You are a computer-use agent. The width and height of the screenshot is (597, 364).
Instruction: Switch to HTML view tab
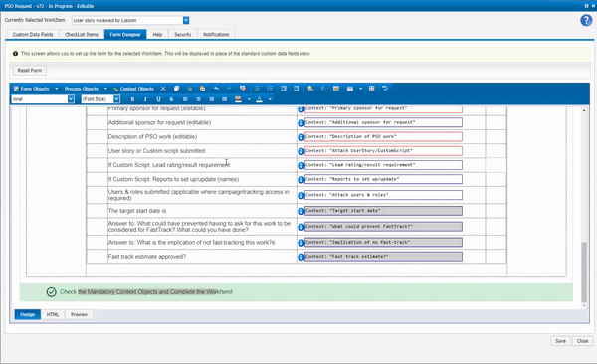pos(53,315)
